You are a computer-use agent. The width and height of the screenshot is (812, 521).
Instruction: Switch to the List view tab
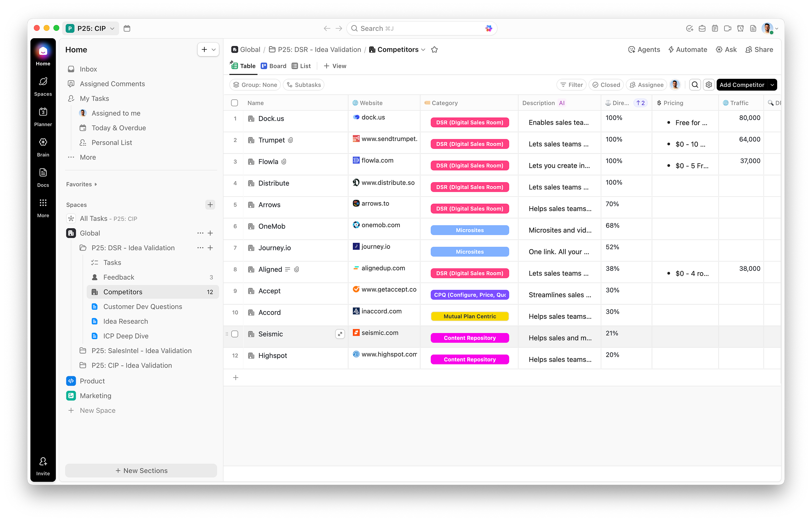click(x=301, y=66)
